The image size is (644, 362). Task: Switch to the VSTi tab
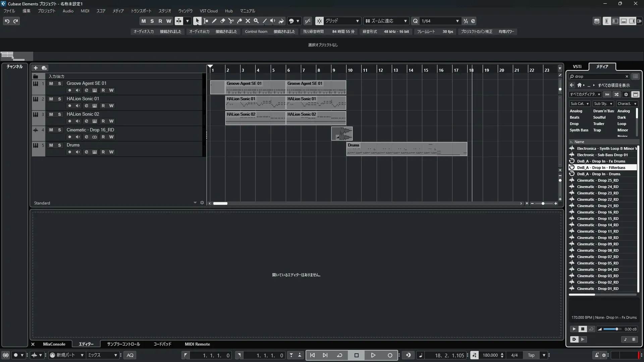click(x=577, y=66)
